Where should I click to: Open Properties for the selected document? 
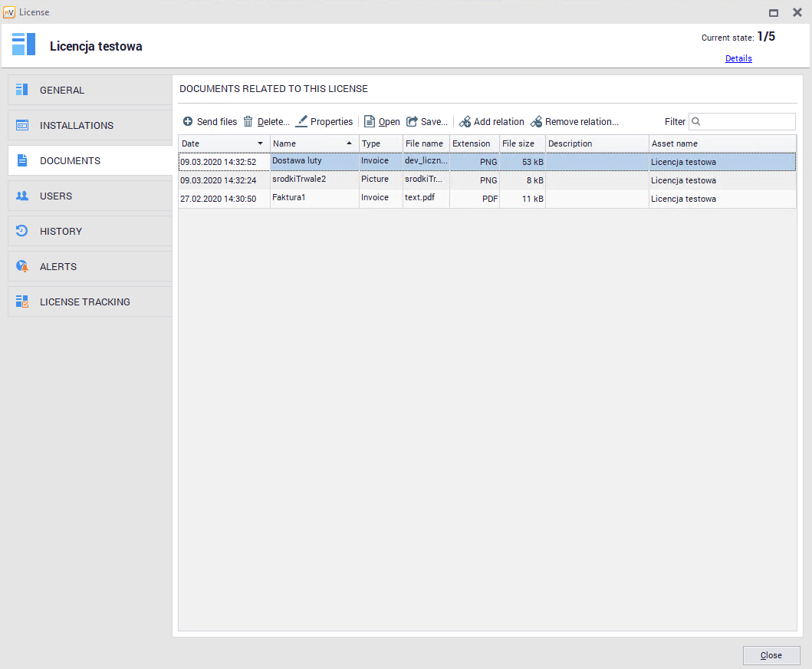click(324, 122)
